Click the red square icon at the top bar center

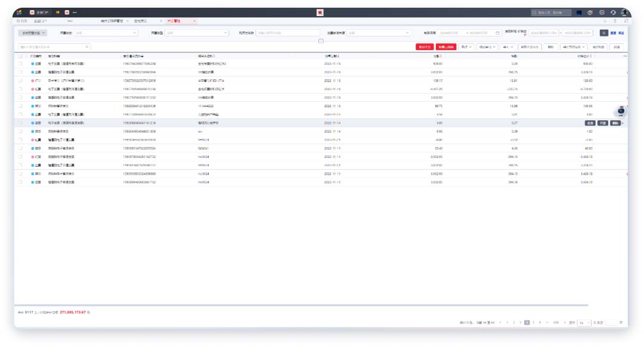pyautogui.click(x=320, y=13)
